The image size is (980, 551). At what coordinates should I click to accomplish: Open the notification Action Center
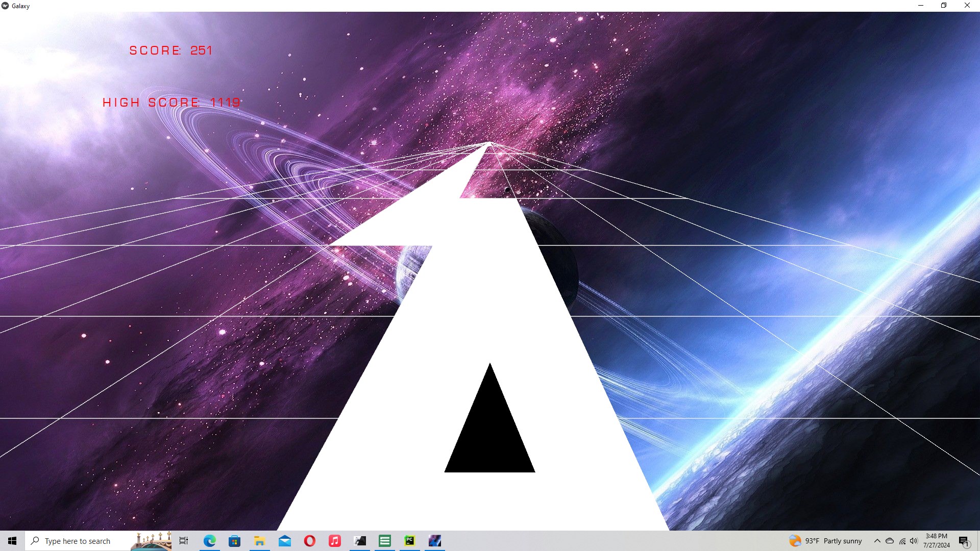[964, 541]
